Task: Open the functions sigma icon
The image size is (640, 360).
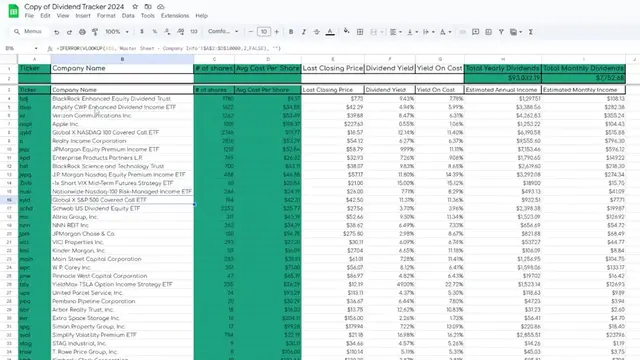Action: [x=531, y=32]
